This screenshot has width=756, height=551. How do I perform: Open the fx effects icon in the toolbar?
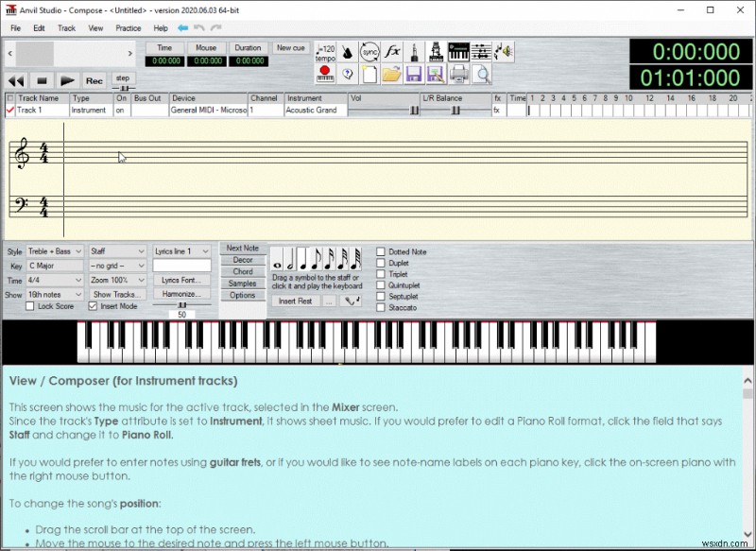tap(392, 52)
